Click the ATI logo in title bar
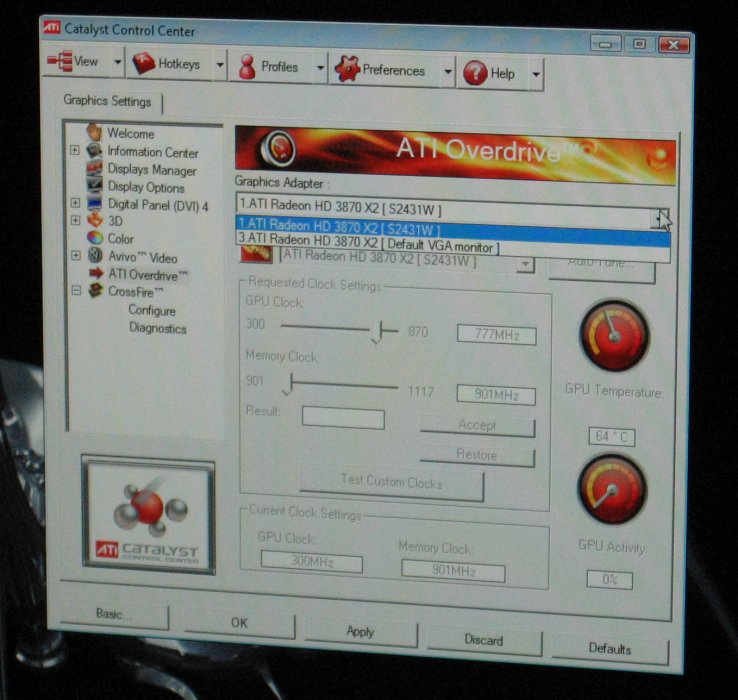The image size is (738, 700). pos(52,27)
